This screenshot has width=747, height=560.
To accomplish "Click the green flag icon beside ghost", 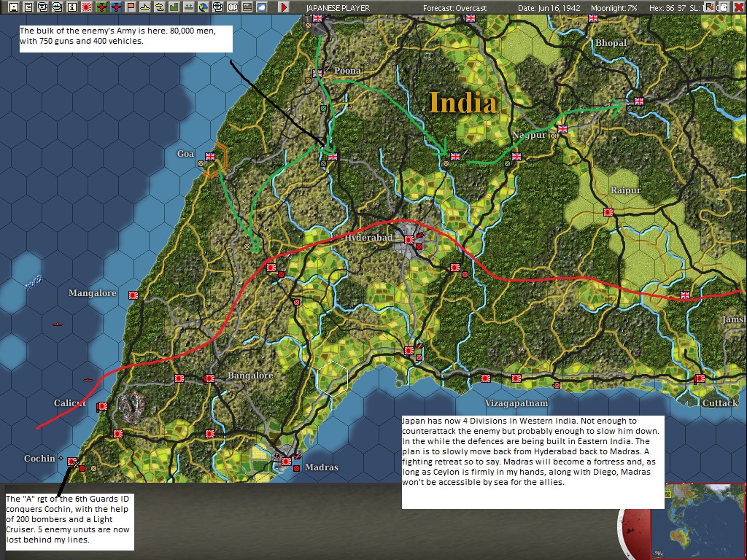I will coord(711,7).
